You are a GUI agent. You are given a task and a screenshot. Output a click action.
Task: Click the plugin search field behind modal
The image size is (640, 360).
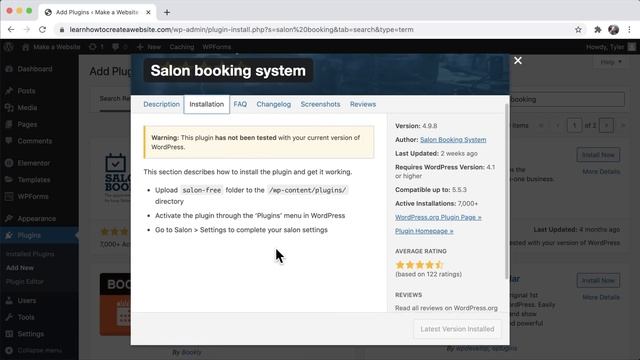567,99
